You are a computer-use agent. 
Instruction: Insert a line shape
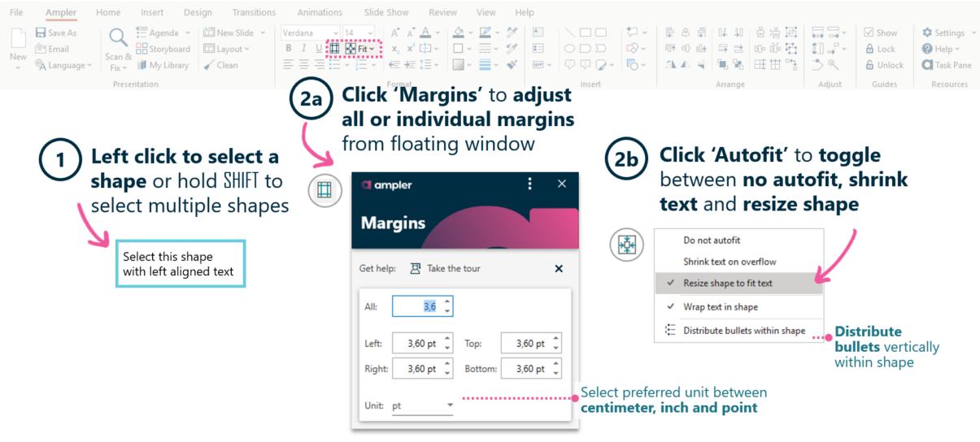coord(570,32)
